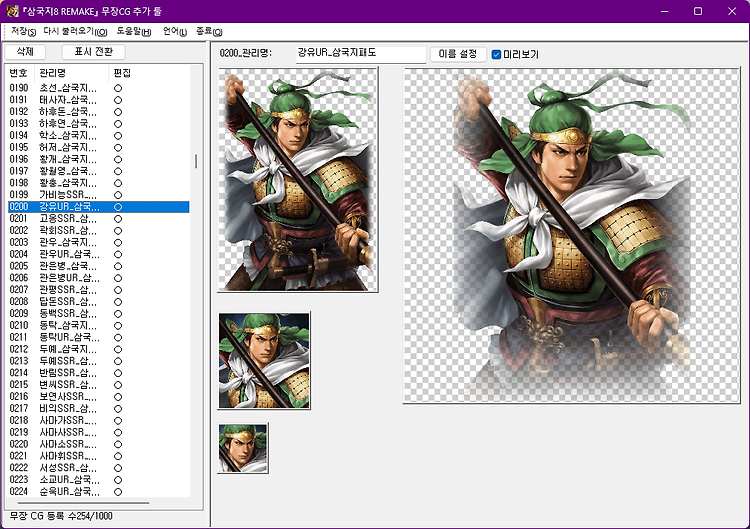The height and width of the screenshot is (529, 750).
Task: Click the edit circle in row 0216
Action: tap(118, 397)
